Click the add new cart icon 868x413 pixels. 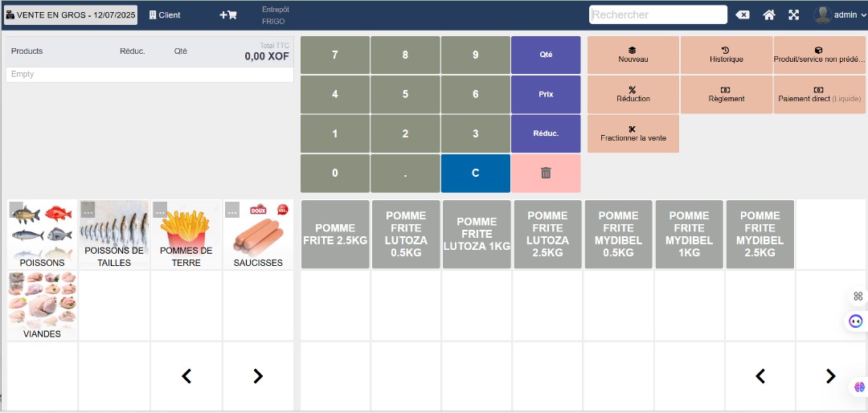(x=227, y=15)
